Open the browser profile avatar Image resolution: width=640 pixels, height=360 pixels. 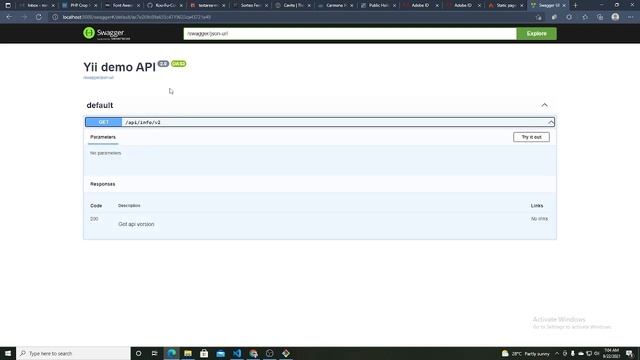click(x=615, y=17)
